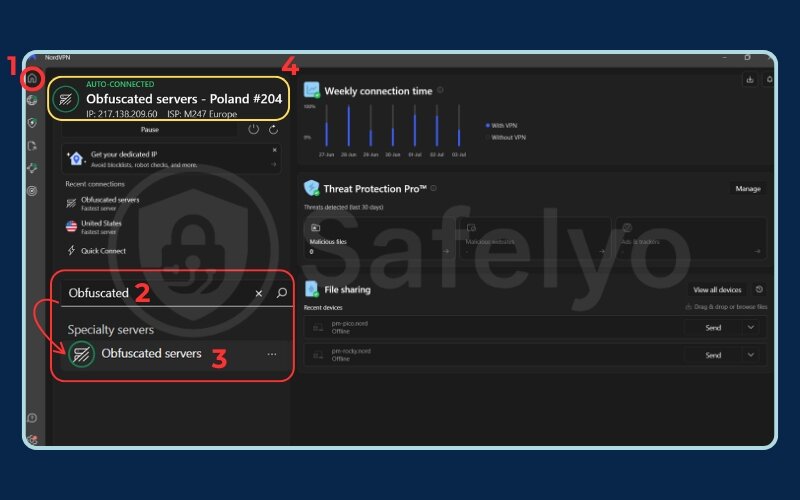Click the reconnect refresh icon
This screenshot has height=500, width=800.
click(273, 129)
